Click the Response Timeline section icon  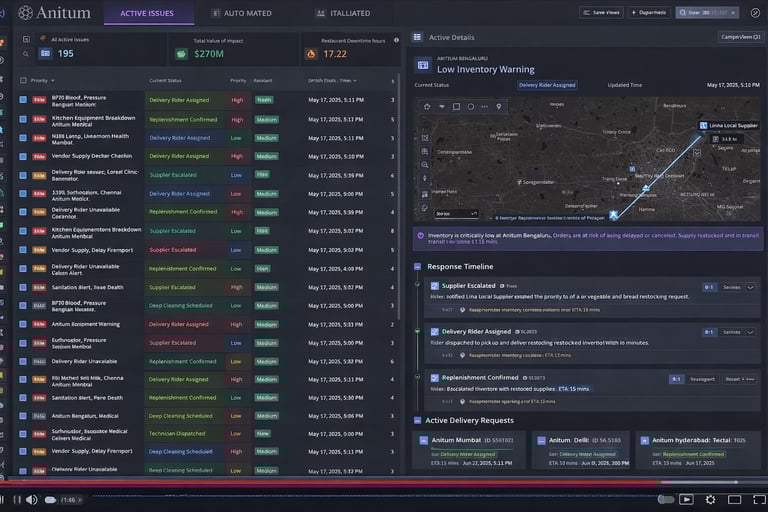[417, 267]
